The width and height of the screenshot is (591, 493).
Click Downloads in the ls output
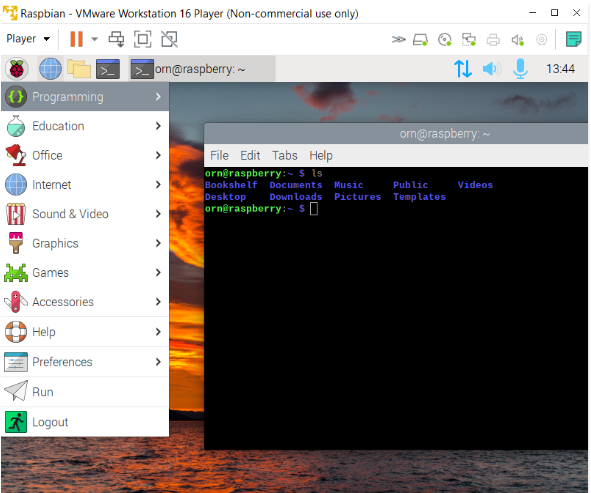point(296,197)
